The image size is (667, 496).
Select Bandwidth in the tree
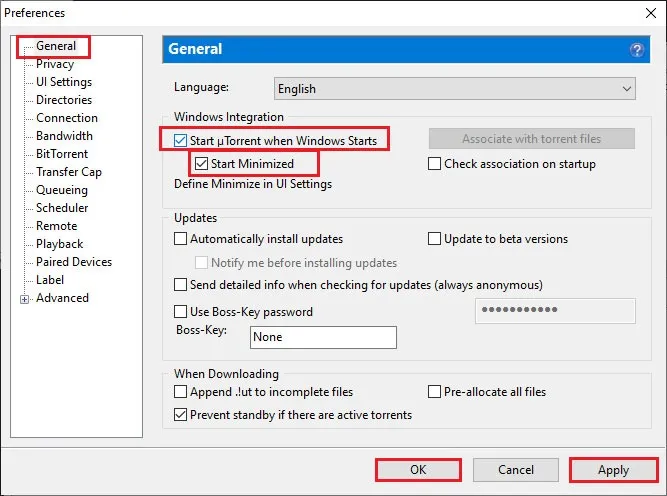[x=64, y=136]
